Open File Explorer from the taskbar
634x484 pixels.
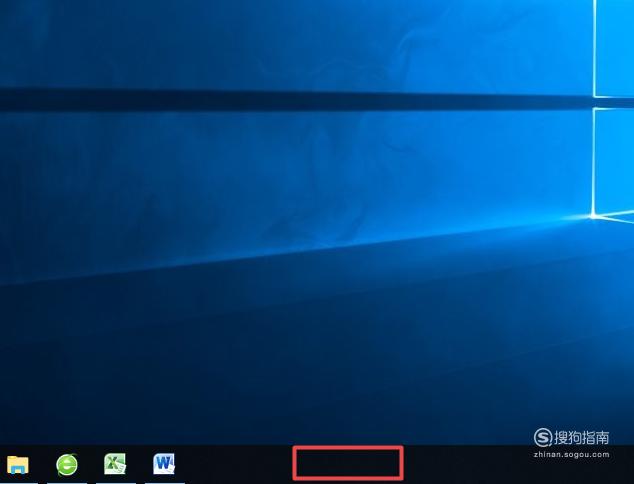coord(18,464)
